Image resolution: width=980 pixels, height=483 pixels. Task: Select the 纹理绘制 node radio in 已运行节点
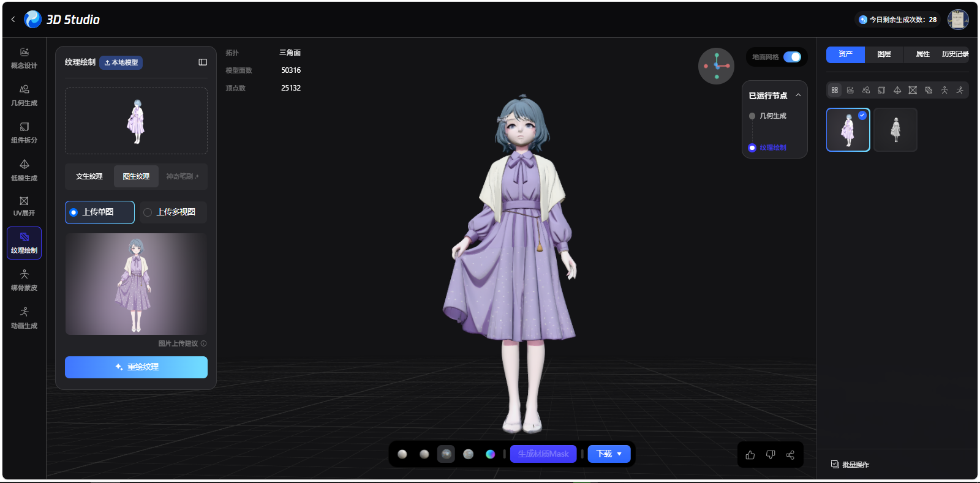[x=752, y=148]
